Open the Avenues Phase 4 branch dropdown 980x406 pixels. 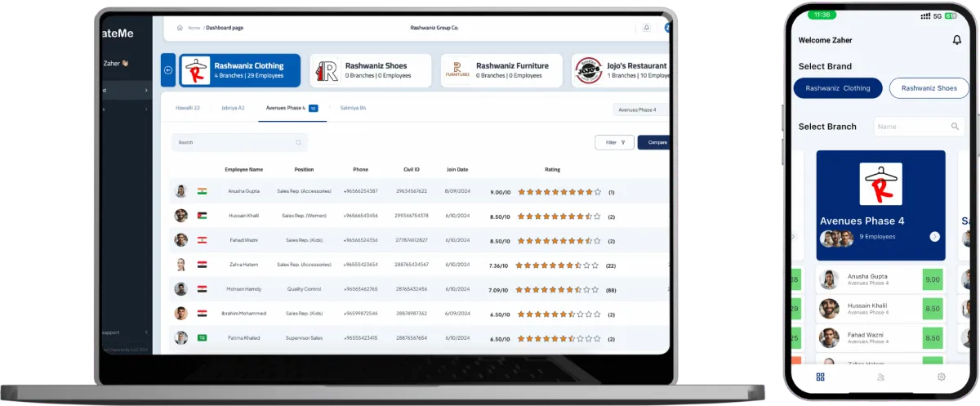click(x=641, y=109)
